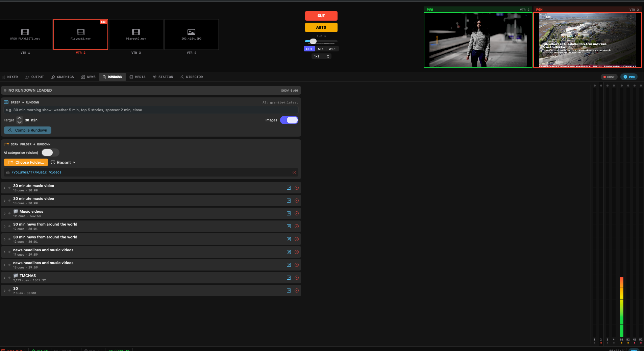The width and height of the screenshot is (644, 351).
Task: Click the Scan Folder panel folder icon
Action: pyautogui.click(x=6, y=144)
